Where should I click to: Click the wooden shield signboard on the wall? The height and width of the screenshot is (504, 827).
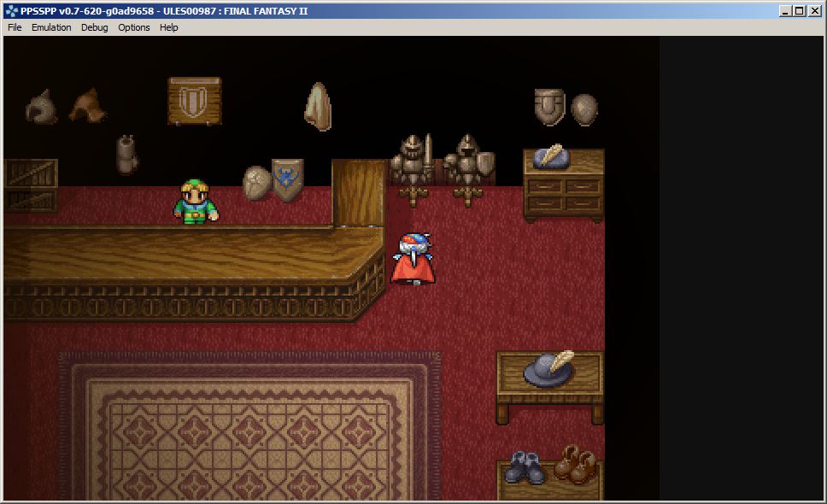pyautogui.click(x=195, y=101)
